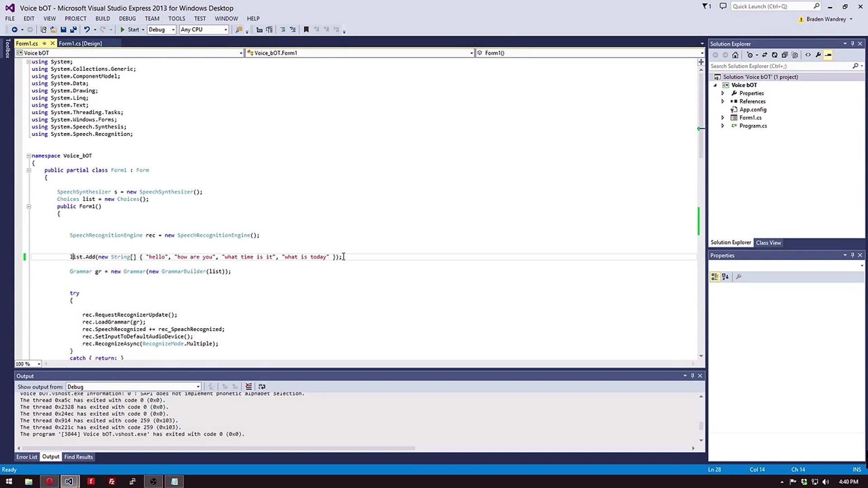Click the View Code icon in Solution Explorer

click(x=808, y=55)
